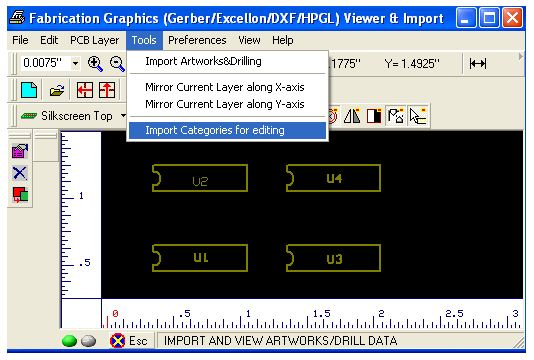
Task: Expand the 0.0075" grid size dropdown
Action: 75,63
